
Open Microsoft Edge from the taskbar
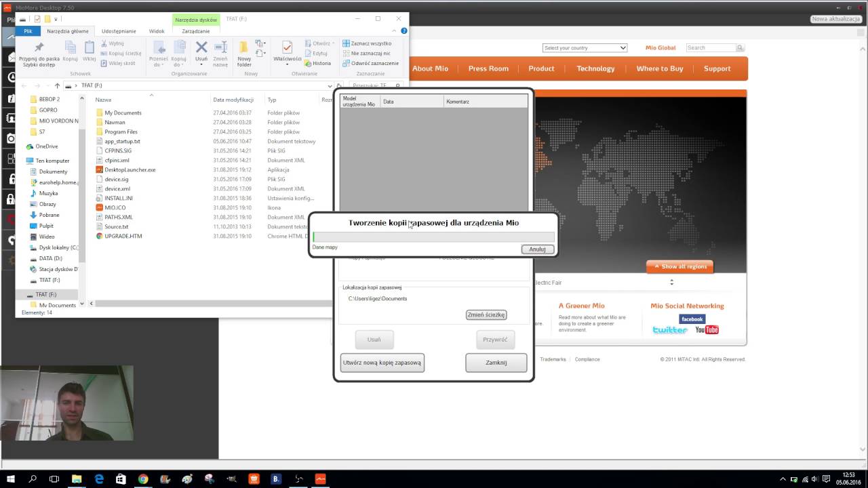[x=99, y=479]
